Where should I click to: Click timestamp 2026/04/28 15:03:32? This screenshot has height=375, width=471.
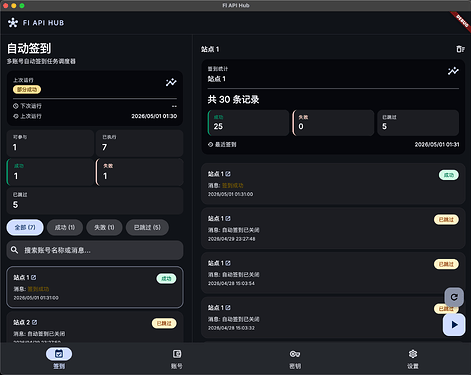(231, 328)
